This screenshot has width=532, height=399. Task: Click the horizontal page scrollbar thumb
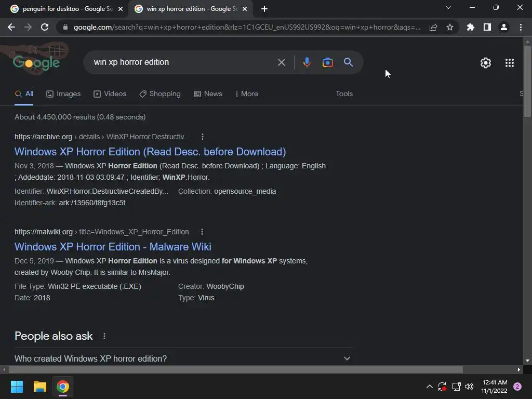click(235, 369)
